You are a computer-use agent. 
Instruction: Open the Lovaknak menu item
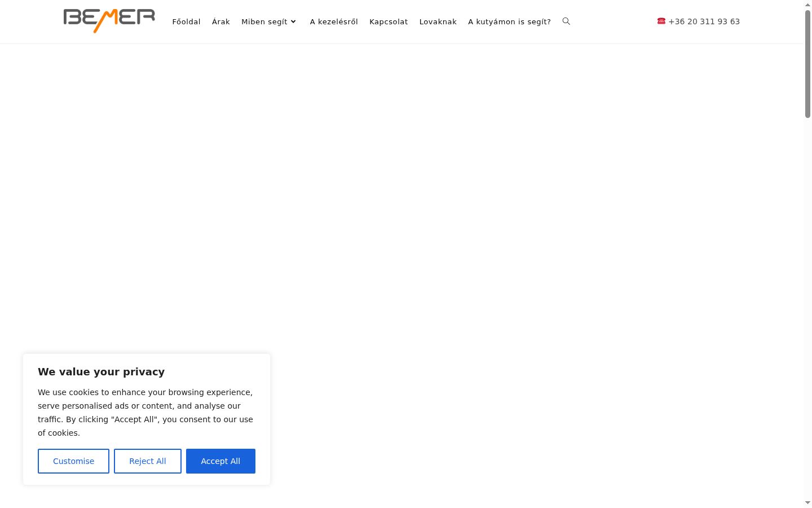[x=438, y=21]
